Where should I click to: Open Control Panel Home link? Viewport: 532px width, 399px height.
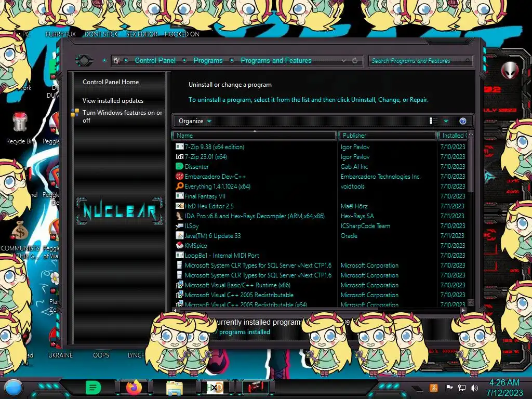(111, 82)
